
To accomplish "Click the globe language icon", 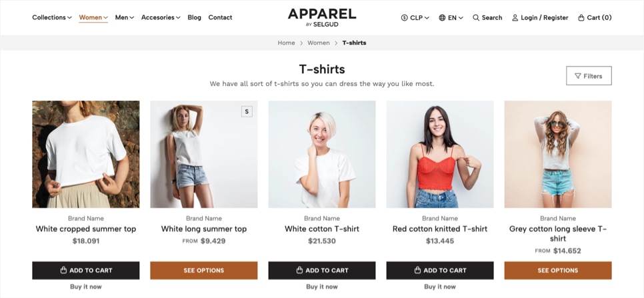I will click(x=442, y=17).
